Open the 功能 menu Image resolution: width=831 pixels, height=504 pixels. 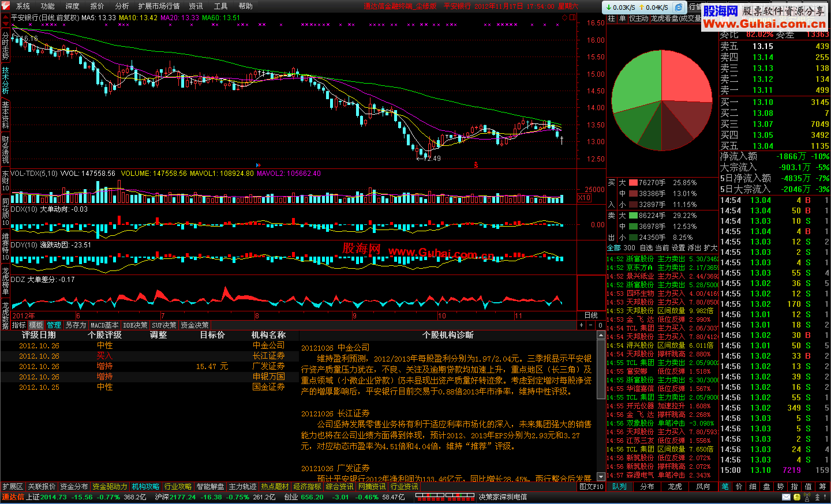coord(47,6)
